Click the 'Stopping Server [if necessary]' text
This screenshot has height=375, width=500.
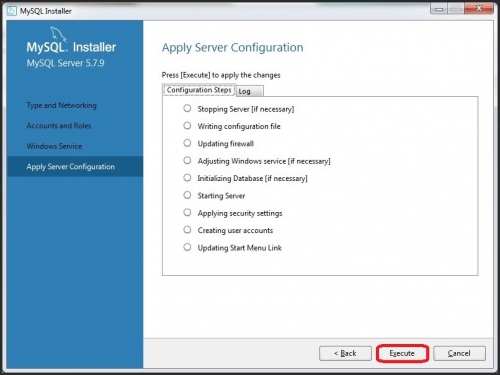pyautogui.click(x=246, y=109)
